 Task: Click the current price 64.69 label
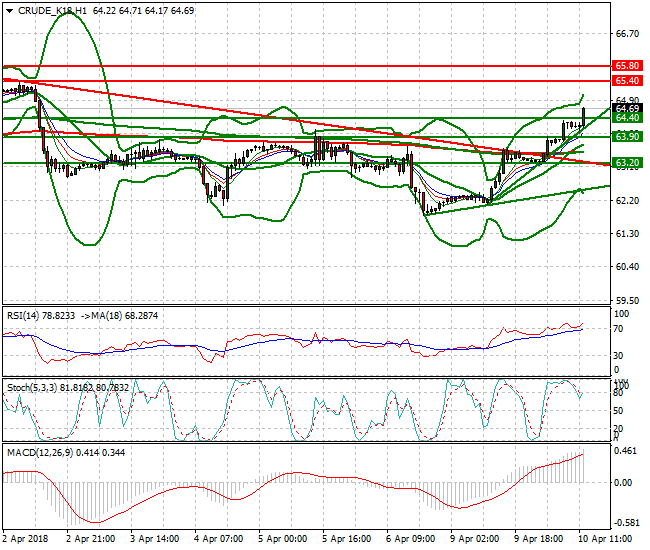[627, 108]
